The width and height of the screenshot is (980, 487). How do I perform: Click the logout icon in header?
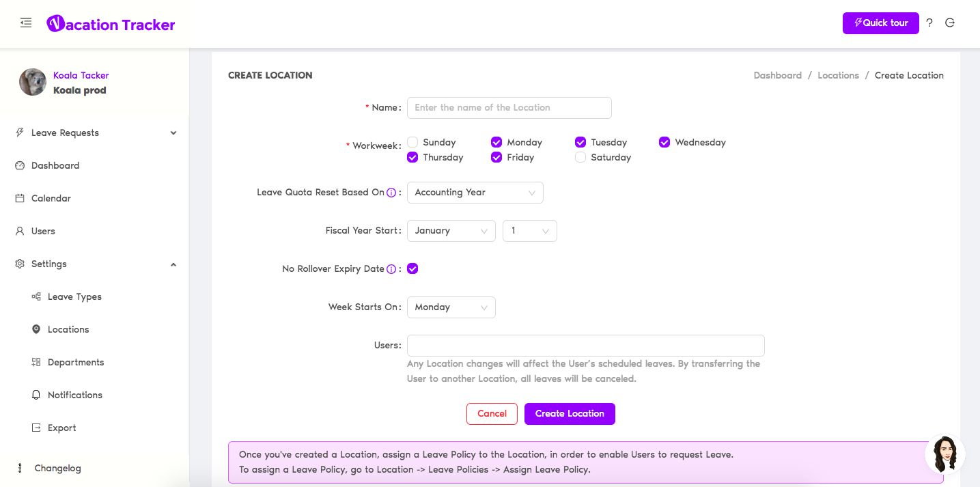[x=950, y=23]
